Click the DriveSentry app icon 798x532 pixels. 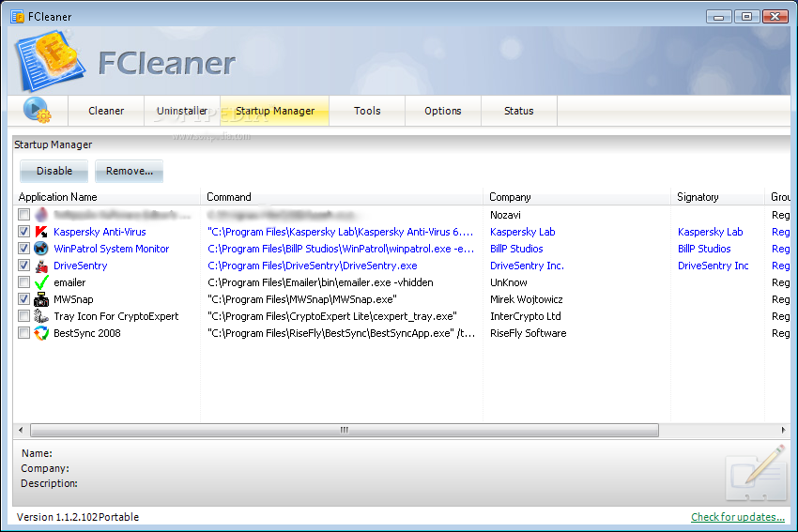point(41,266)
